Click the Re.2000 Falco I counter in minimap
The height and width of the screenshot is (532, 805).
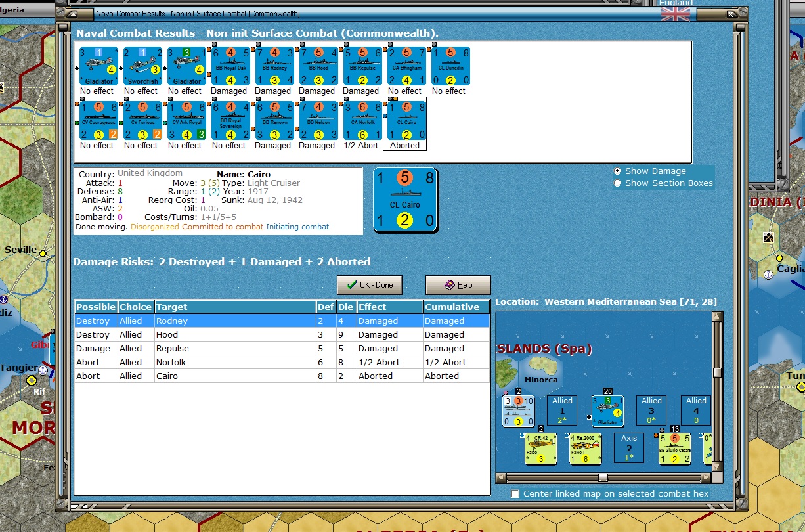586,448
